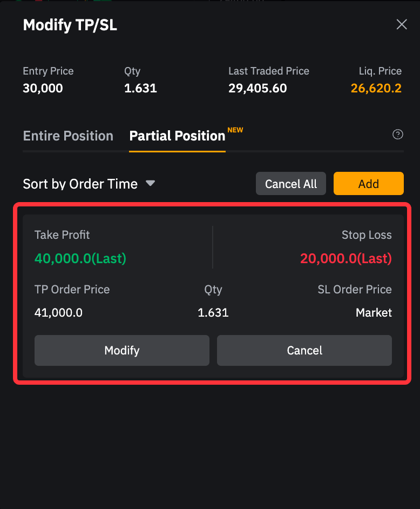Click the 30,000 entry price value

[43, 88]
